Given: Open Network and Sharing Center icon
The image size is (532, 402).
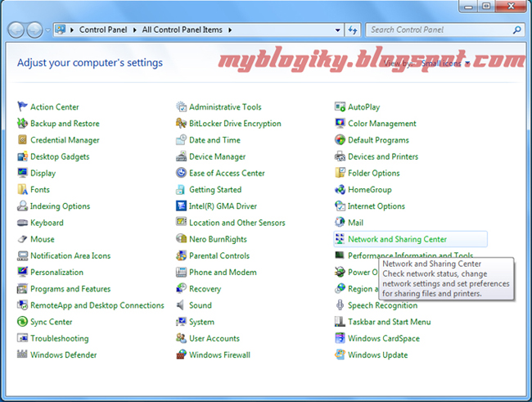Looking at the screenshot, I should (x=340, y=239).
